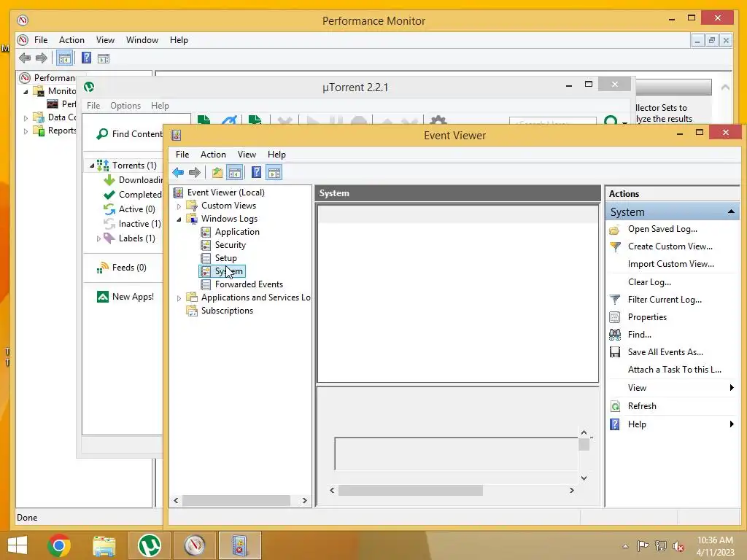
Task: Toggle the action pane icon in Performance Monitor toolbar
Action: click(x=104, y=58)
